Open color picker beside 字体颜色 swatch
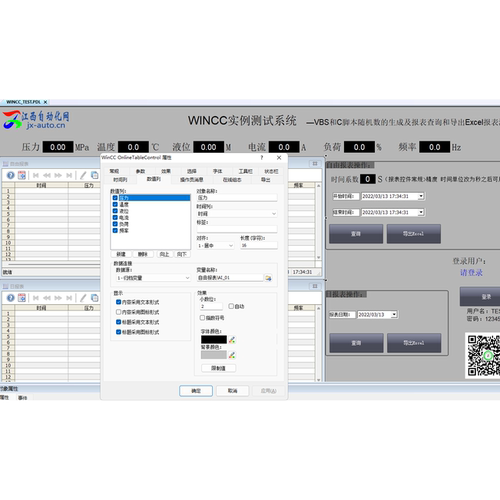500x500 pixels. (232, 340)
